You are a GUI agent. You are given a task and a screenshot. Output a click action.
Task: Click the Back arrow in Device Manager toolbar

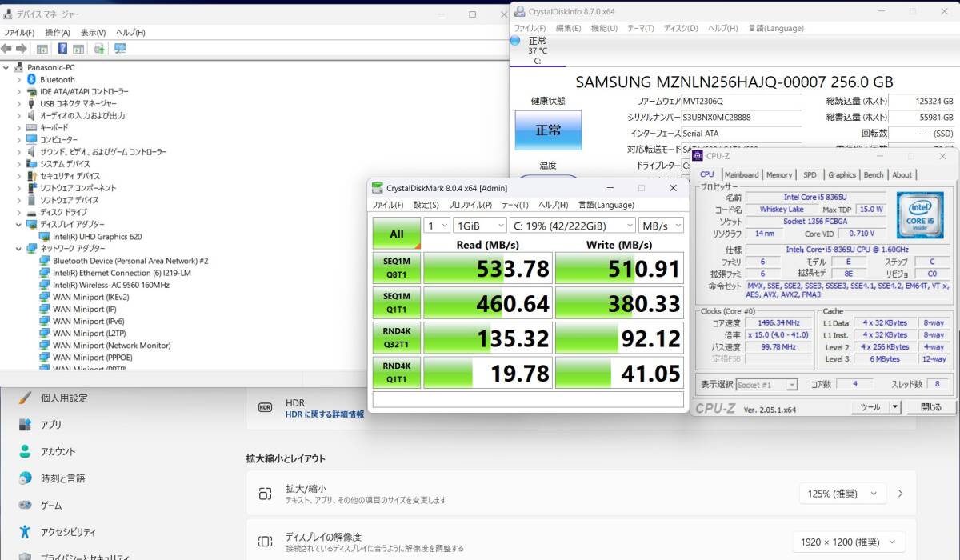click(x=6, y=49)
